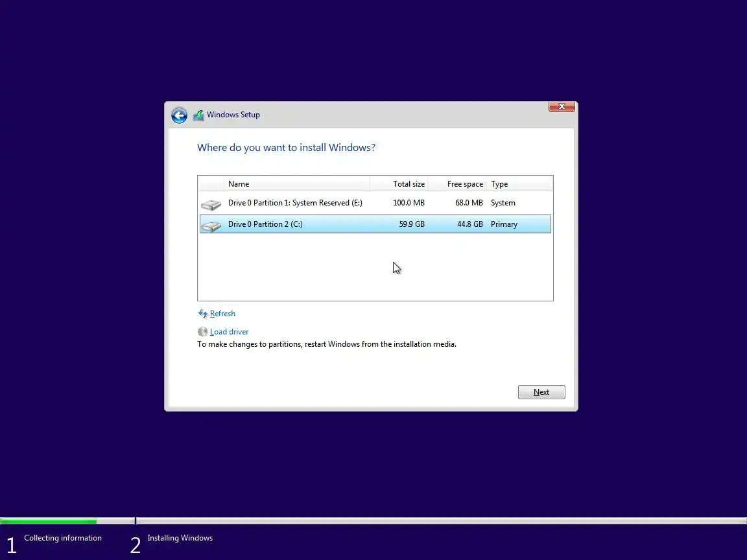Click the Refresh link

pyautogui.click(x=222, y=313)
